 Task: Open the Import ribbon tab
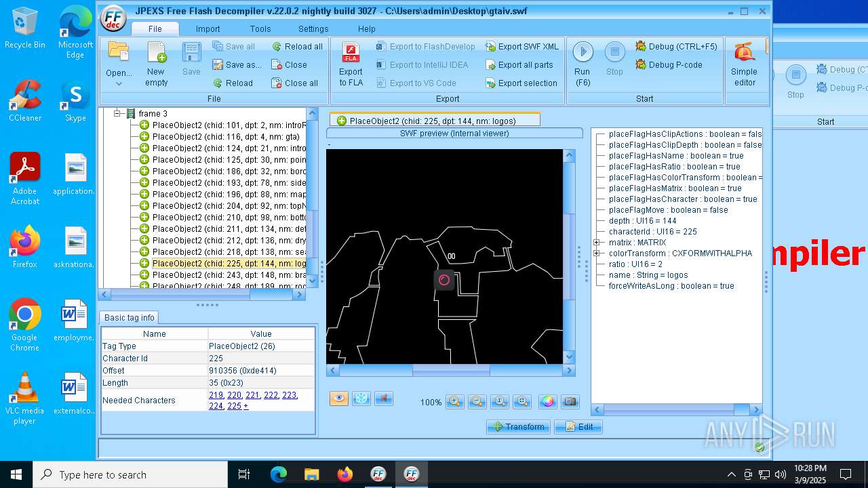(x=208, y=29)
